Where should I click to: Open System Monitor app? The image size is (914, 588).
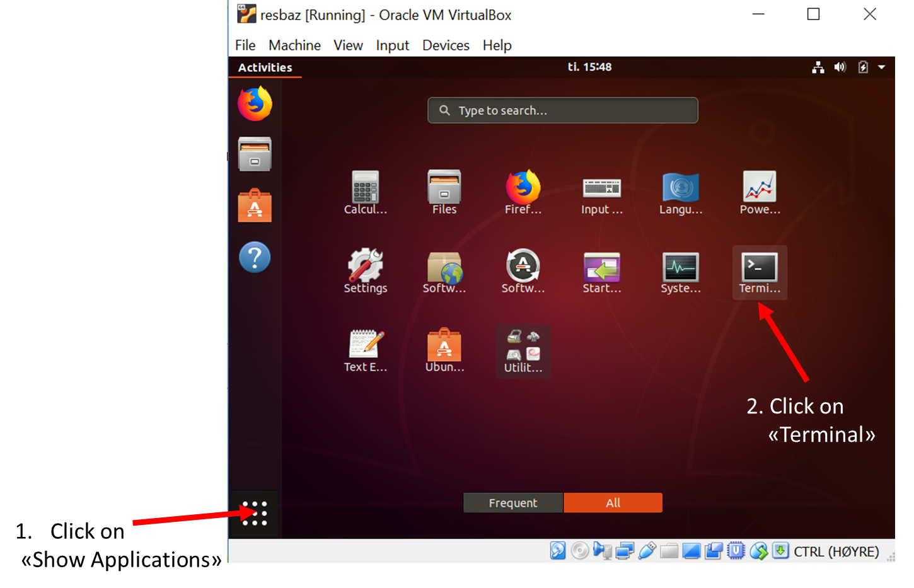pos(681,272)
